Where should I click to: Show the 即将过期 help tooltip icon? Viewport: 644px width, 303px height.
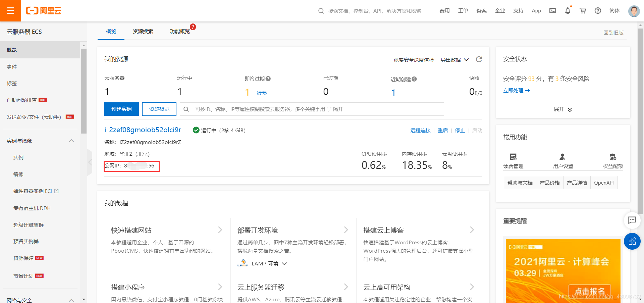tap(268, 79)
